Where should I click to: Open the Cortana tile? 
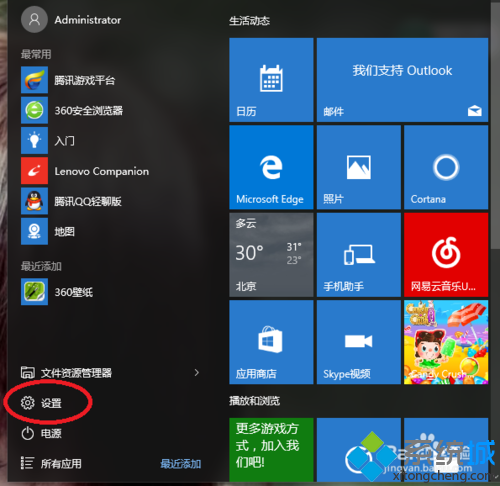click(x=446, y=167)
